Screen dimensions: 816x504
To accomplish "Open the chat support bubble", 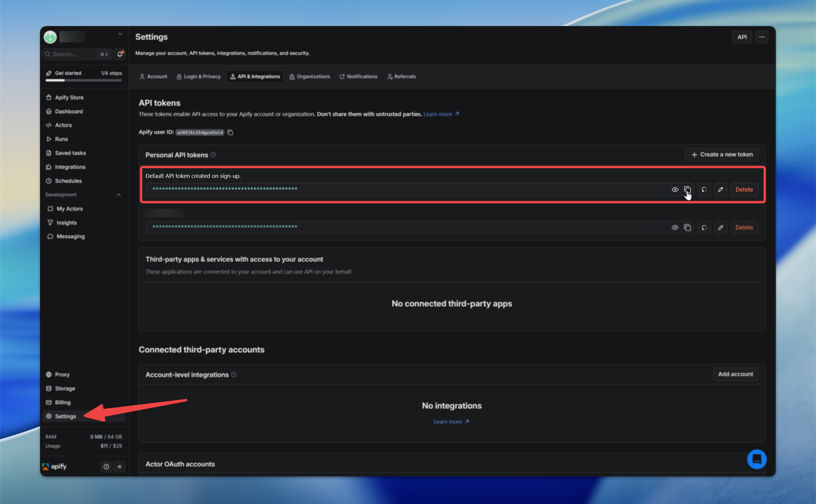I will (x=756, y=459).
